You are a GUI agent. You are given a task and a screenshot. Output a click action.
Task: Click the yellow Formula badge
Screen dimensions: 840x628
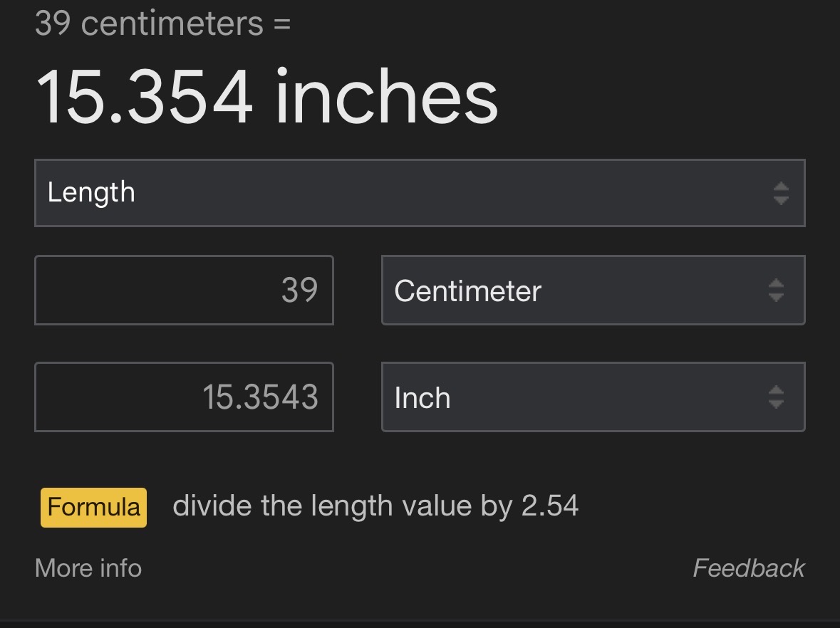pos(93,507)
